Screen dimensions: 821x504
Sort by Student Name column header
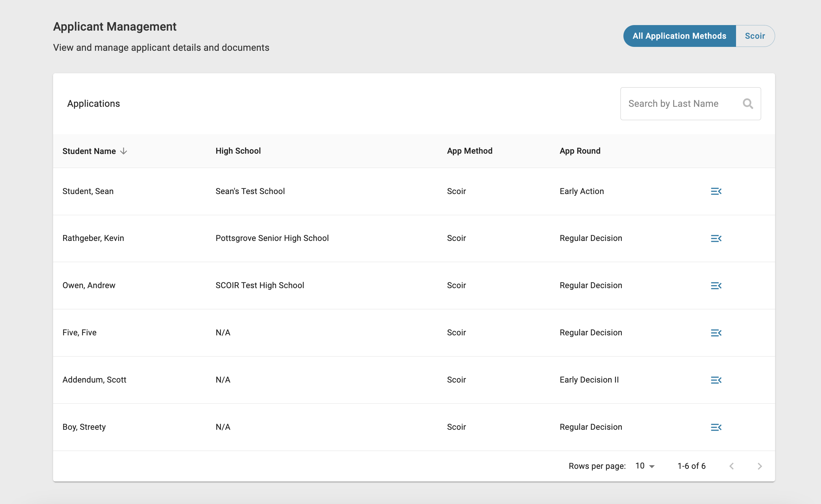point(89,151)
